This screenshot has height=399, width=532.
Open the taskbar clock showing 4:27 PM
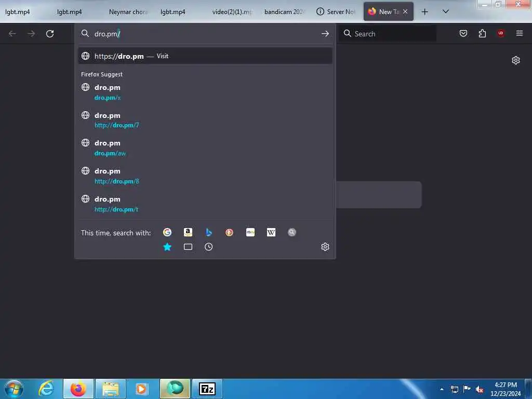click(506, 389)
